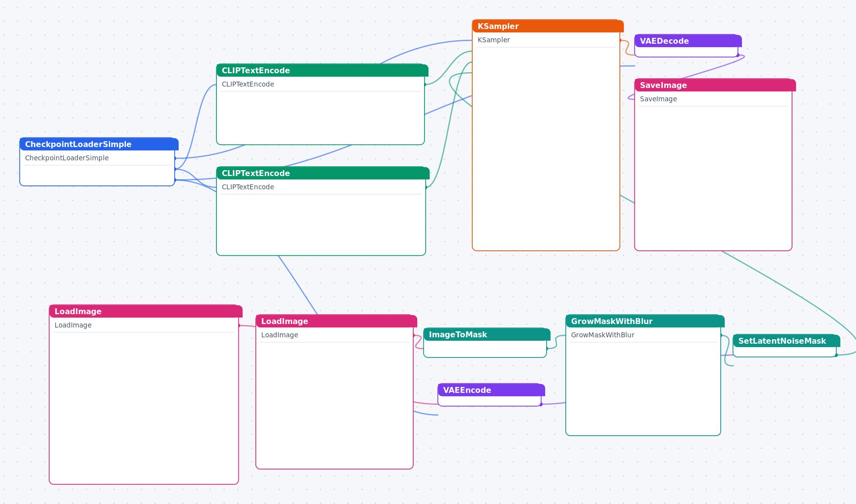Screen dimensions: 856x504
Task: Select the SetLatentNoiseMask node header
Action: [x=786, y=341]
